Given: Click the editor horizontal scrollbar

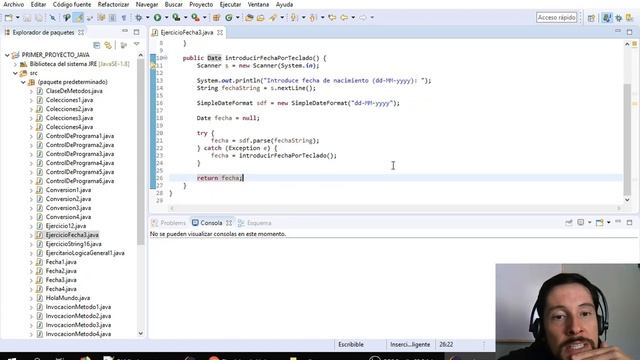Looking at the screenshot, I should pyautogui.click(x=395, y=208).
